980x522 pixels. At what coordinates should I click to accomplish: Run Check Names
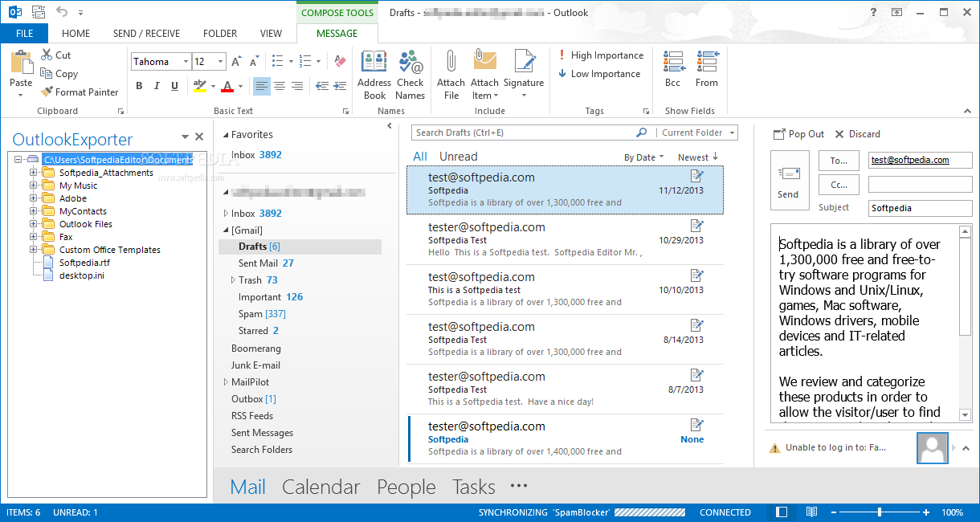[x=410, y=75]
